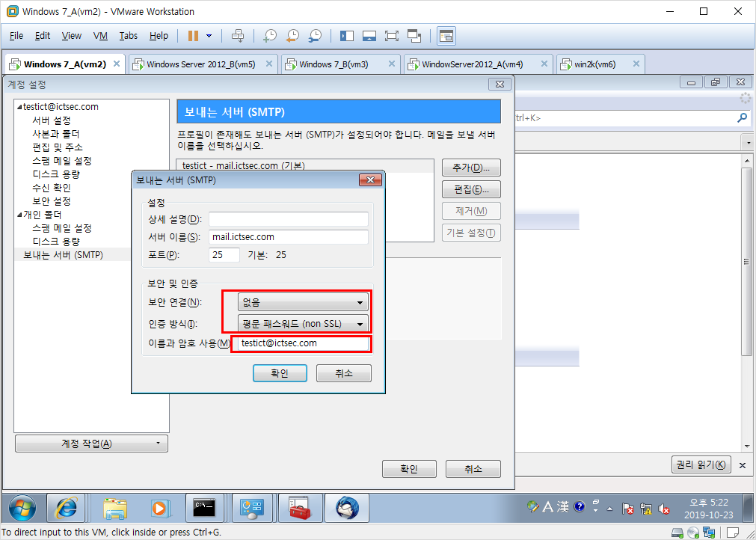Image resolution: width=756 pixels, height=540 pixels.
Task: Click the VMware pause VM icon
Action: click(193, 36)
